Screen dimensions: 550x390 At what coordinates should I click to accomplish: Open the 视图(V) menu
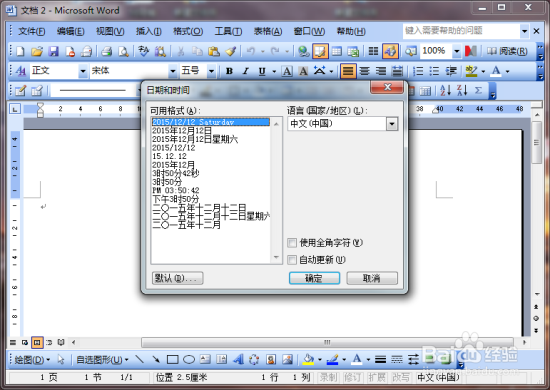point(110,32)
